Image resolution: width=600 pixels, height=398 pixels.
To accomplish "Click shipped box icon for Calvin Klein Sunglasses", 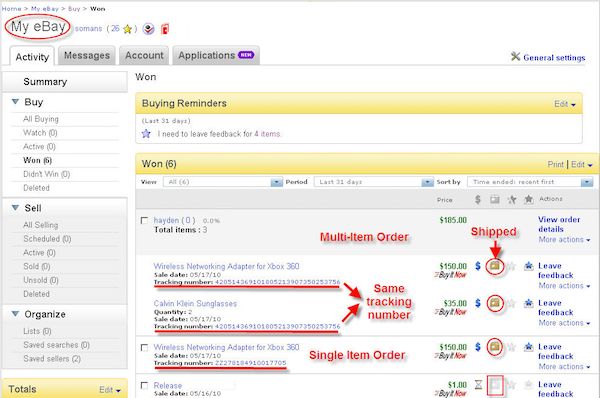I will point(495,303).
